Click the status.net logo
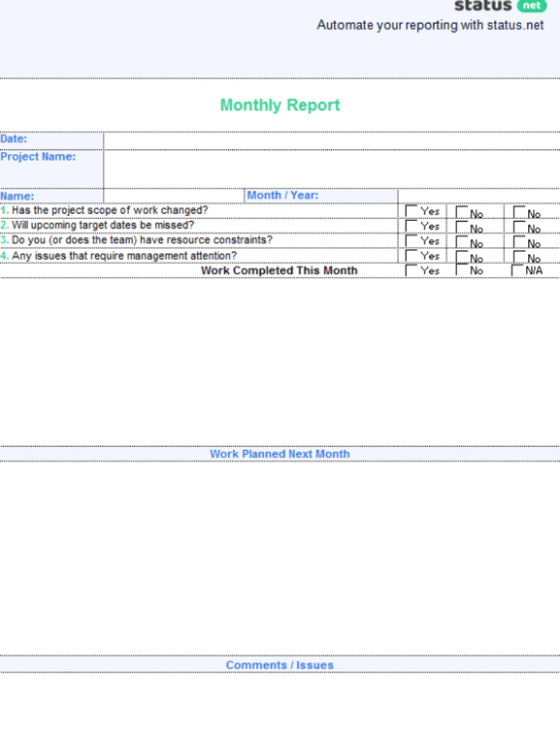560x731 pixels. point(500,6)
